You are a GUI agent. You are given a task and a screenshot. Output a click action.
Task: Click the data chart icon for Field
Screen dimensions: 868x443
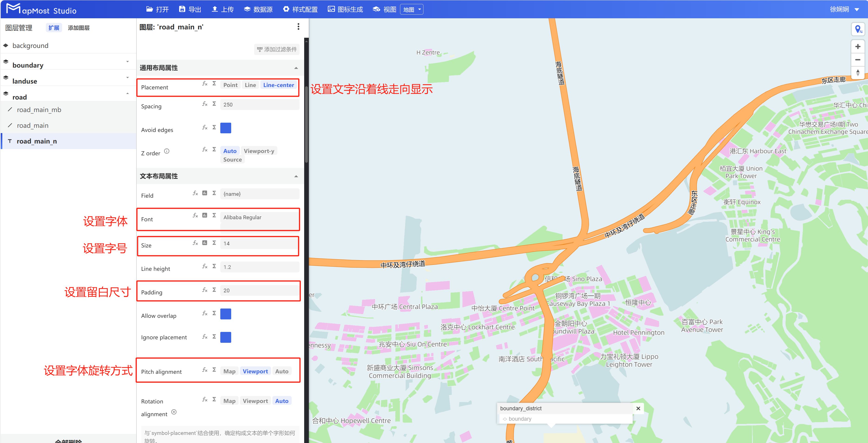click(205, 193)
